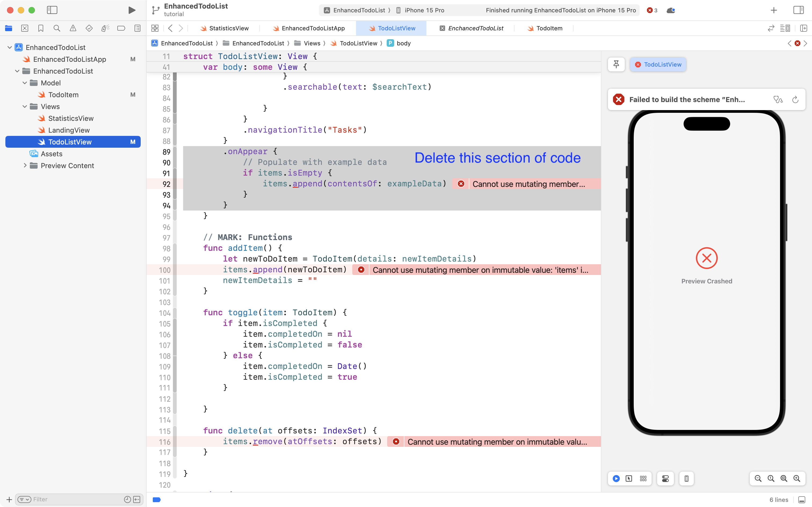Toggle device bezels in the preview
The width and height of the screenshot is (812, 507).
point(686,479)
